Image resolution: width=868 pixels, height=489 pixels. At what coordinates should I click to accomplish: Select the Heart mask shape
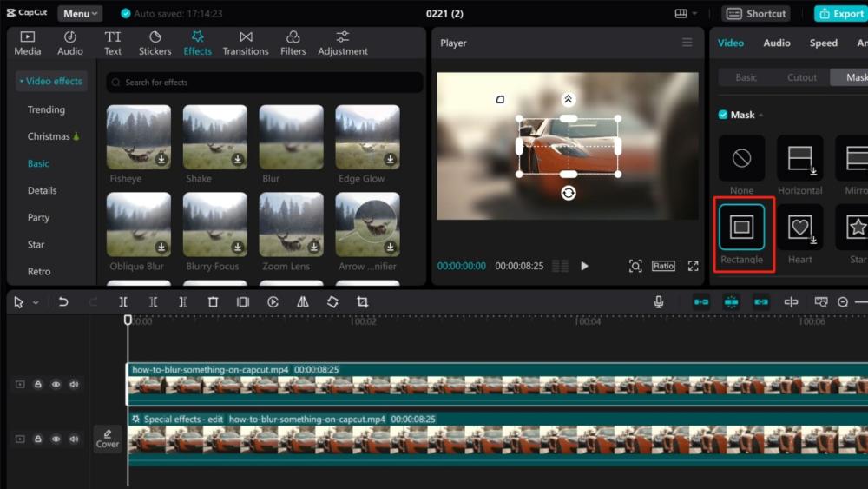(799, 228)
